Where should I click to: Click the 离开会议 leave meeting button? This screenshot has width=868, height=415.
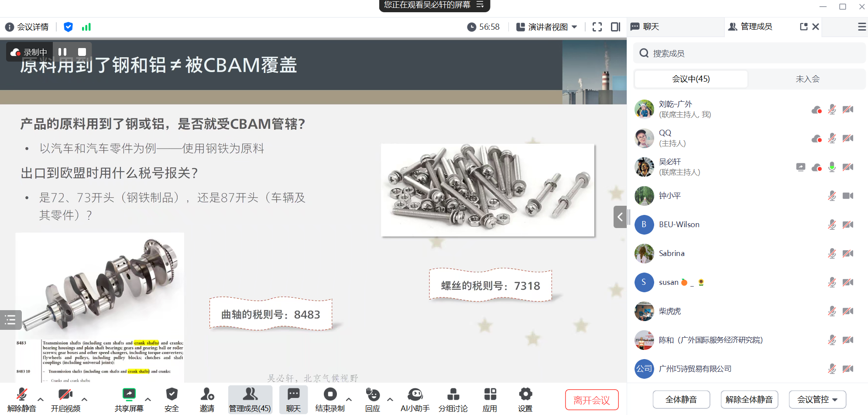point(591,400)
